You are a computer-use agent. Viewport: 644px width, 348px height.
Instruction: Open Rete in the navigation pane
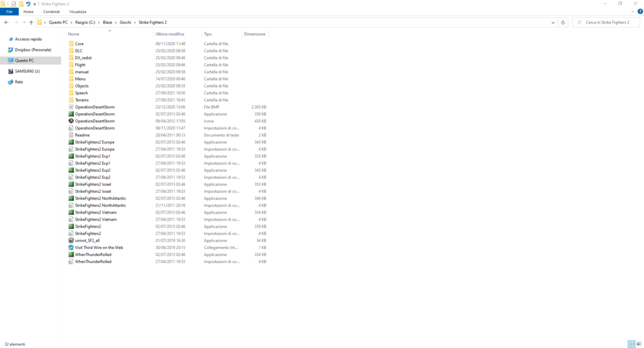pos(19,82)
